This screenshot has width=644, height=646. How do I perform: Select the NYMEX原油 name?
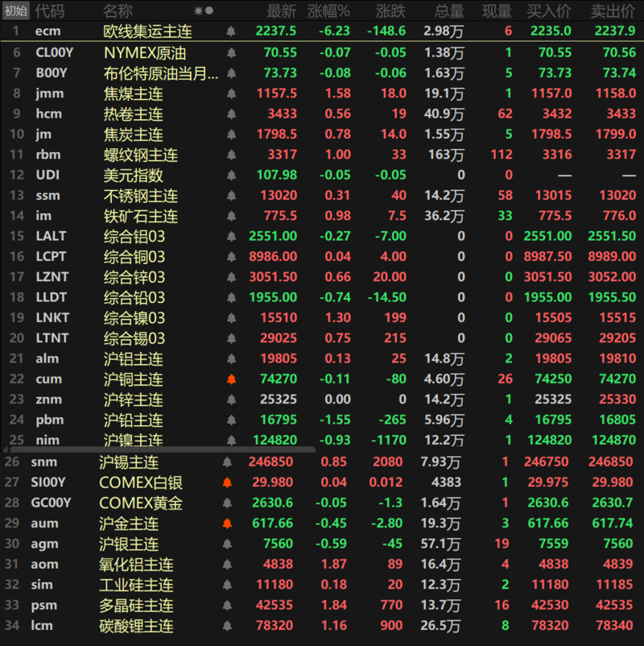(145, 52)
